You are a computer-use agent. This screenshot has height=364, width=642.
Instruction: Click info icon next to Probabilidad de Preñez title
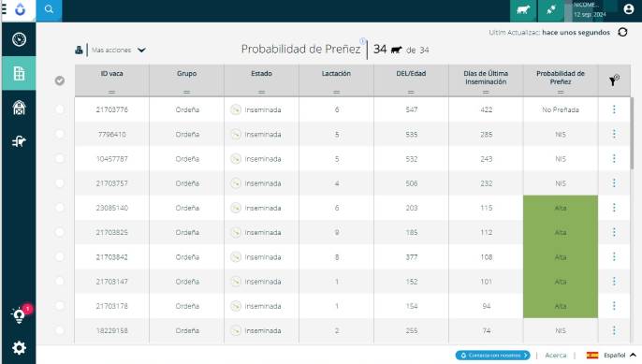[362, 41]
